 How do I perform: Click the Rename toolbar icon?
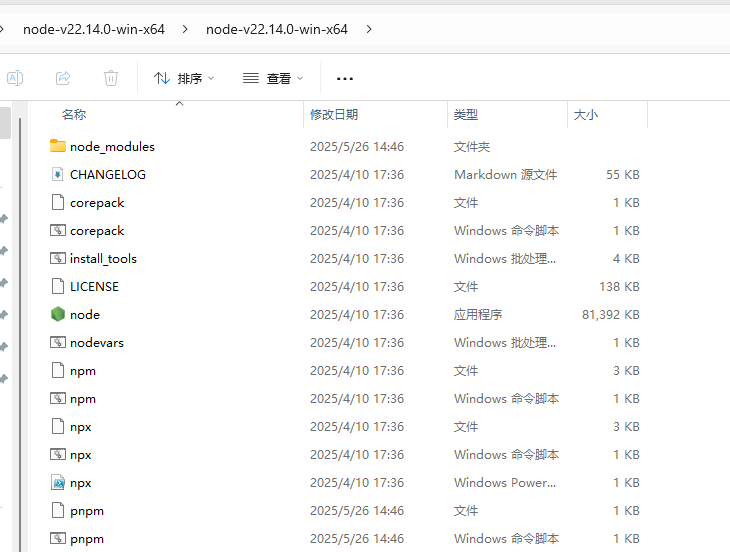click(x=15, y=78)
